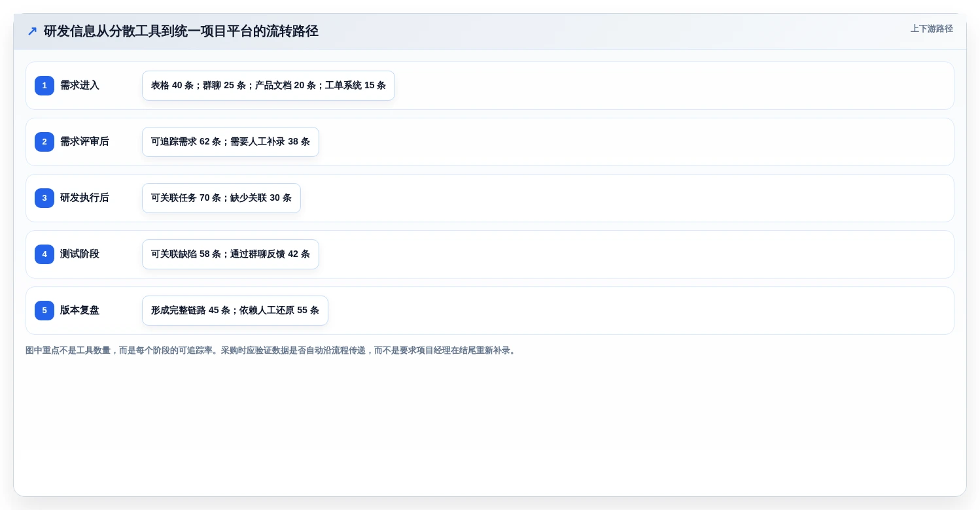Select step number 3 badge
Screen dimensions: 980x510
click(x=44, y=198)
